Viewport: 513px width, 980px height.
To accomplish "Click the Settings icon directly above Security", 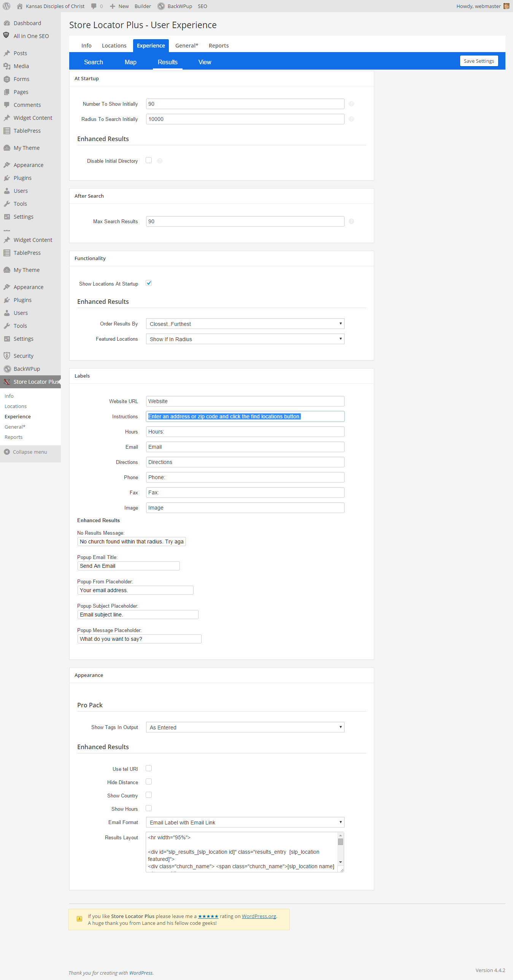I will pos(6,338).
